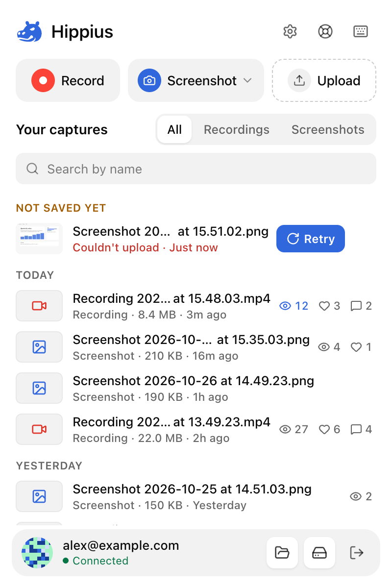This screenshot has width=392, height=588.
Task: Open Recording at 13.49.23.mp4
Action: click(171, 422)
